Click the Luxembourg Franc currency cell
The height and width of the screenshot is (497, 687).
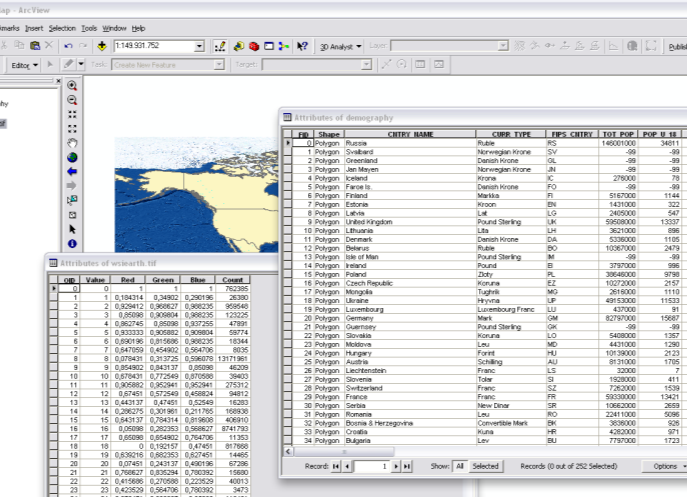(511, 309)
